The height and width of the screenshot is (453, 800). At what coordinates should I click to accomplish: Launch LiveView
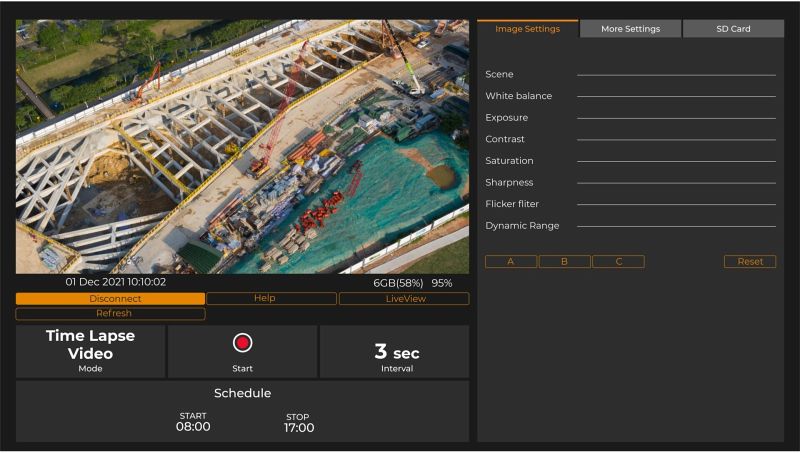404,298
